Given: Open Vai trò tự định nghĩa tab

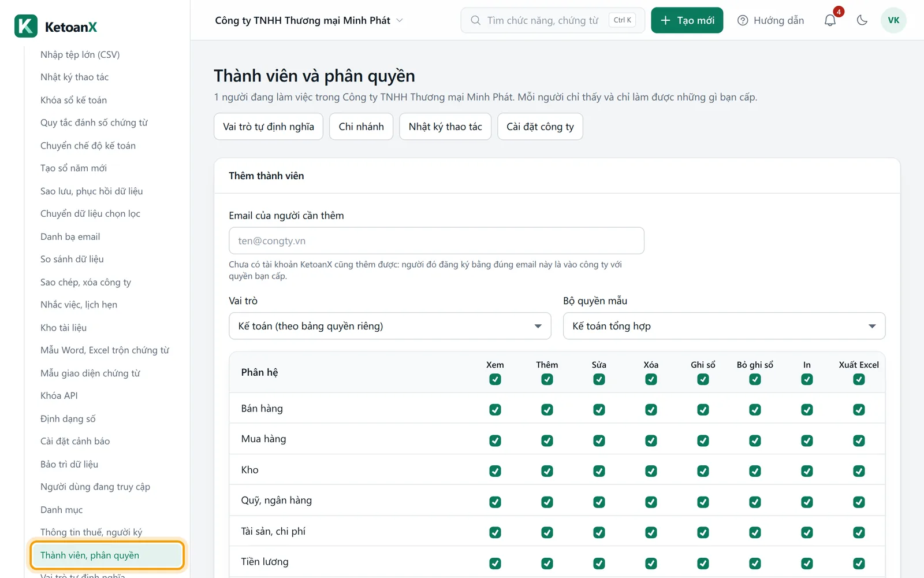Looking at the screenshot, I should 269,127.
